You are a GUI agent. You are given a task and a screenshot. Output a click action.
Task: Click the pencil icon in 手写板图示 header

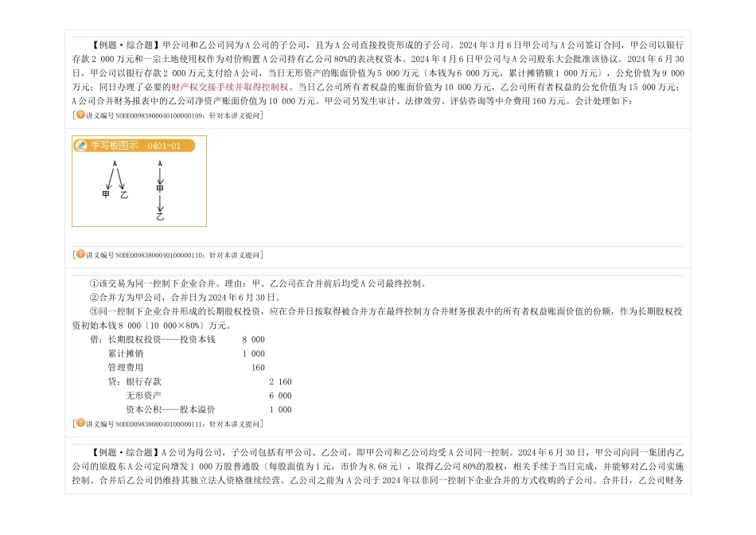pos(81,146)
